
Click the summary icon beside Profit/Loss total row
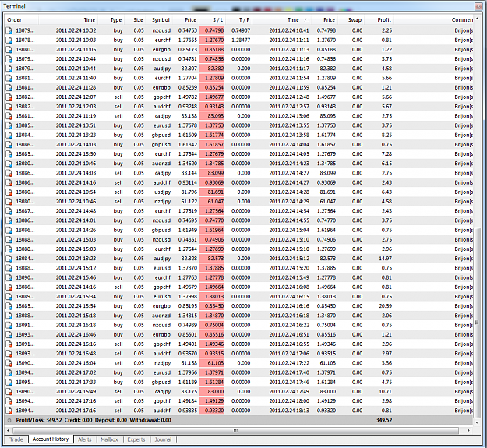pyautogui.click(x=9, y=421)
